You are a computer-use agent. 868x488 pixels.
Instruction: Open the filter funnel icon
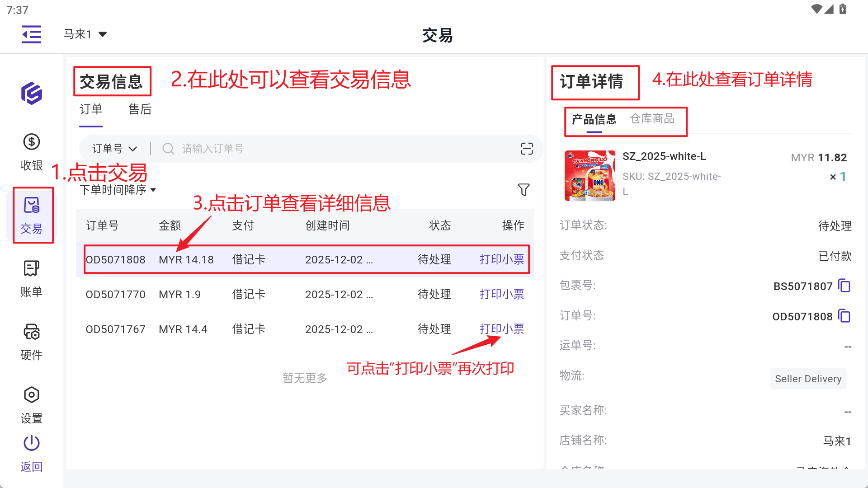coord(524,190)
